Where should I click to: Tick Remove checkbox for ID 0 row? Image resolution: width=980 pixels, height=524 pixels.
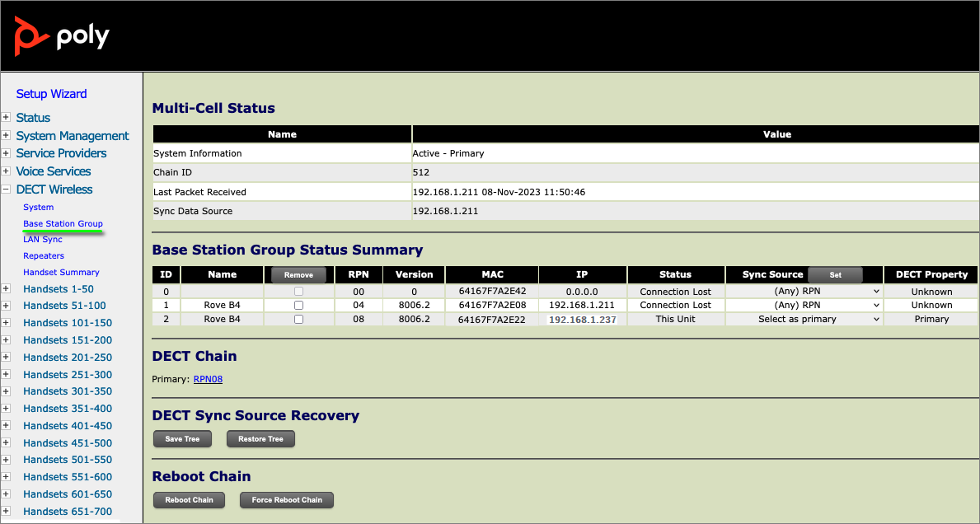298,292
